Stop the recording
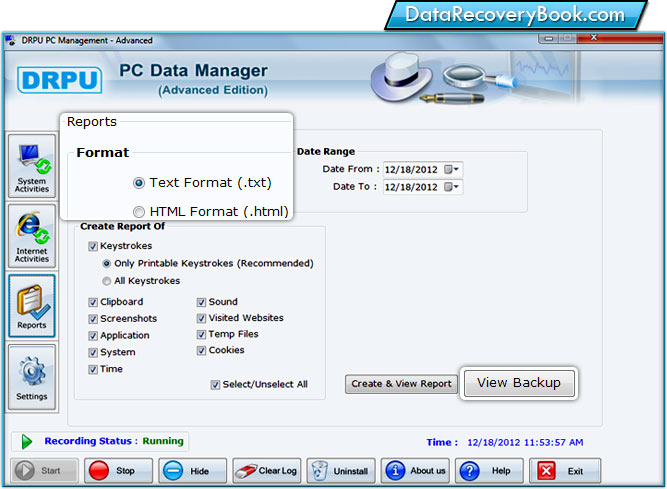The height and width of the screenshot is (489, 667). (x=119, y=471)
